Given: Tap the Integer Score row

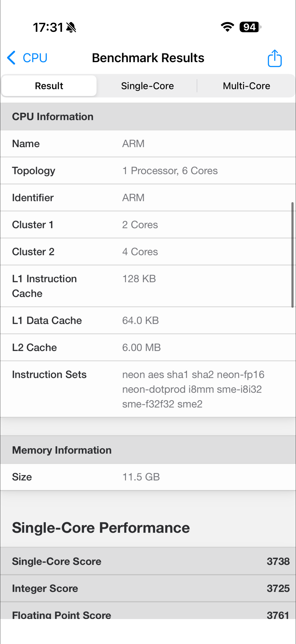Looking at the screenshot, I should (x=148, y=588).
